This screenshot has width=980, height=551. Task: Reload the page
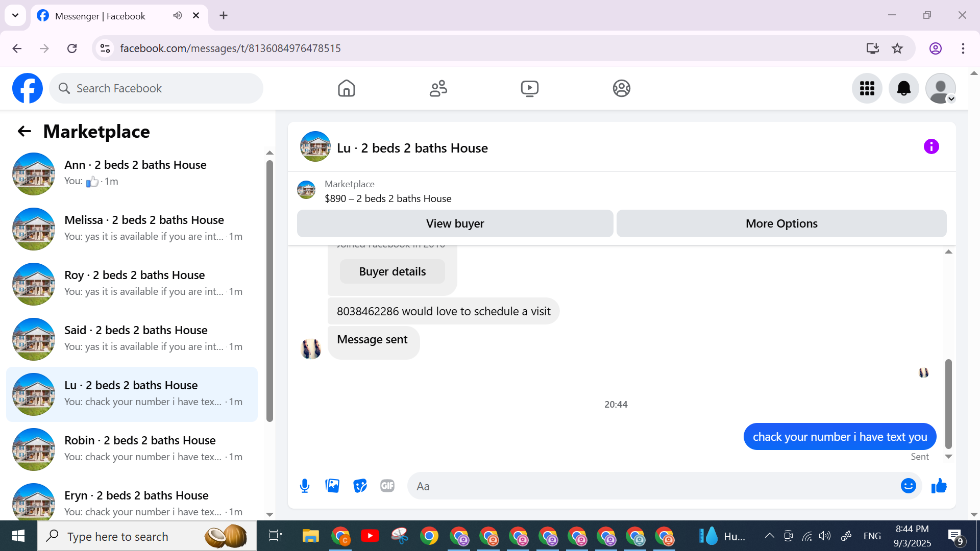point(72,48)
